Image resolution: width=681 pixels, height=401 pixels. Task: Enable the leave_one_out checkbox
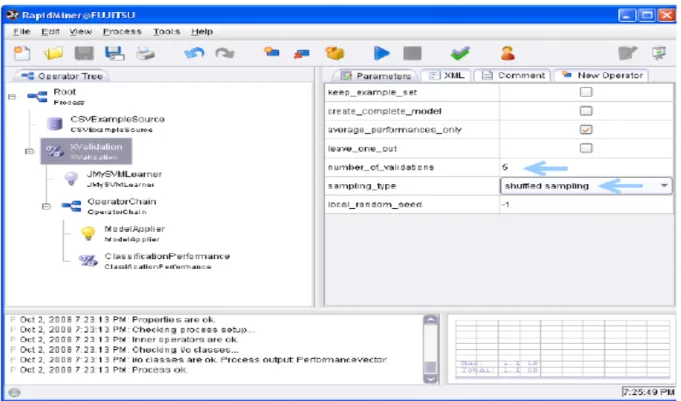click(x=586, y=148)
